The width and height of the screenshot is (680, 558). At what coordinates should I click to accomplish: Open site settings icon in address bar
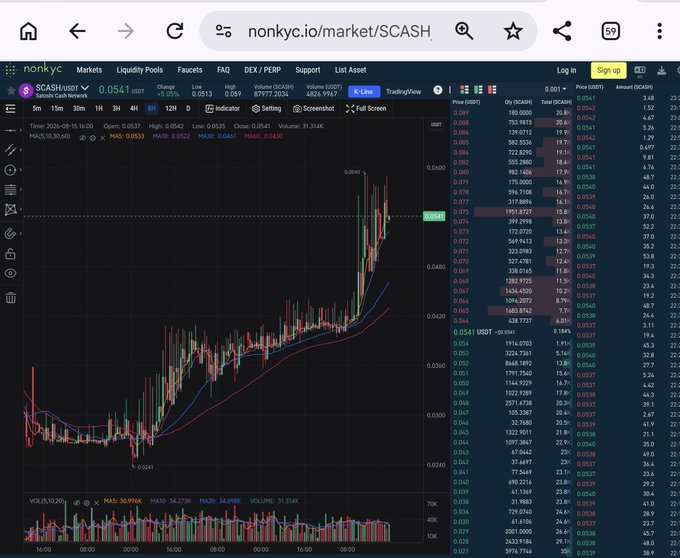223,31
